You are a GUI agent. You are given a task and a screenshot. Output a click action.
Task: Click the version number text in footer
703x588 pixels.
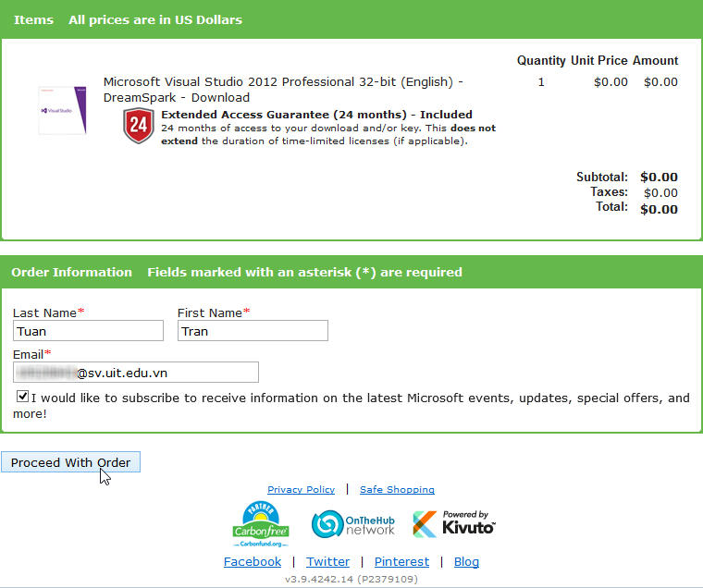tap(351, 580)
